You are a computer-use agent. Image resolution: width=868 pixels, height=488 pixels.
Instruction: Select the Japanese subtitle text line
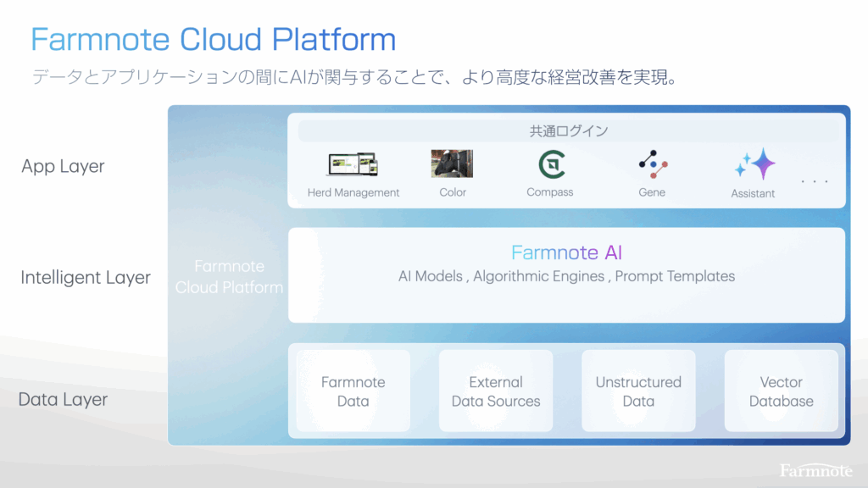coord(353,77)
